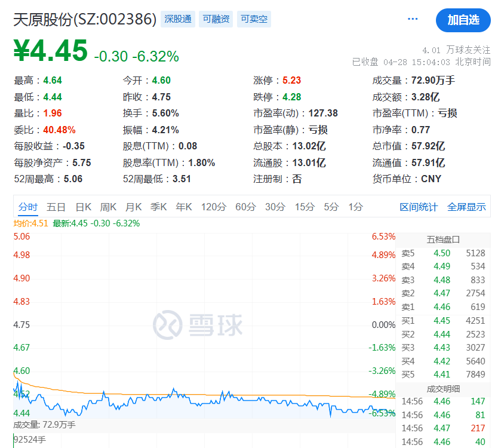The width and height of the screenshot is (501, 448).
Task: Select the 分时 chart tab
Action: [x=27, y=207]
